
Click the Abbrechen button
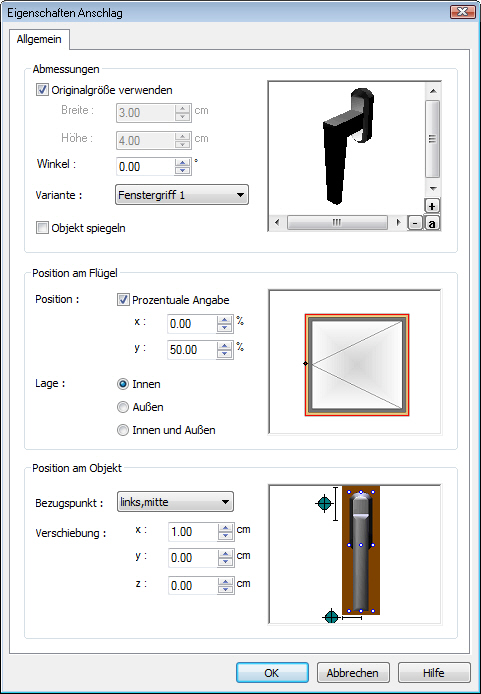(353, 673)
